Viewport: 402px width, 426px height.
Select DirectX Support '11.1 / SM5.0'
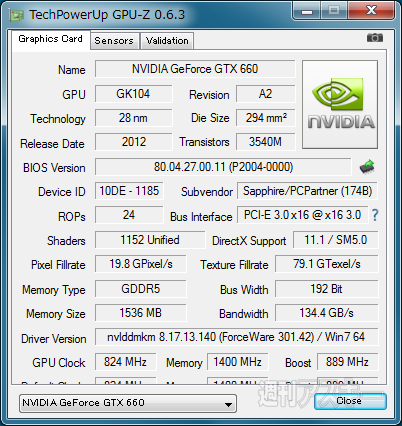pos(336,240)
